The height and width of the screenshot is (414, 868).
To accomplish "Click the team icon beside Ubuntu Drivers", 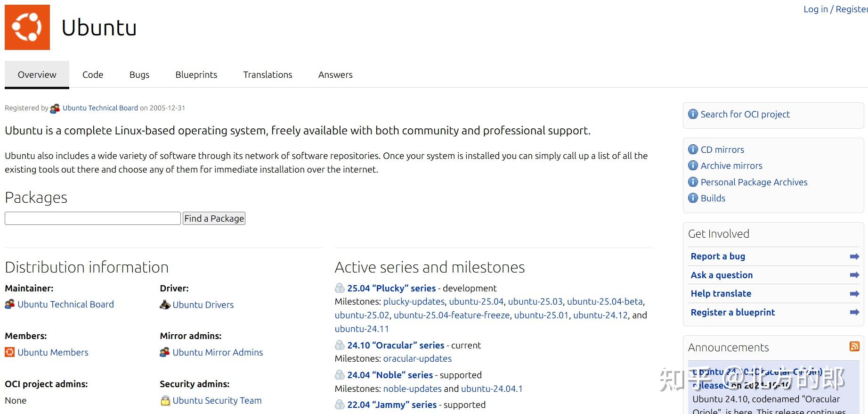I will (165, 305).
